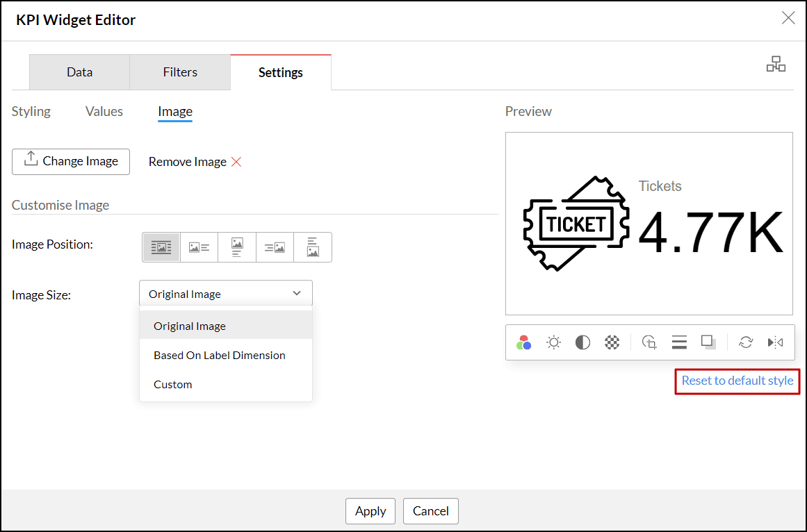This screenshot has width=807, height=532.
Task: Set image position as background behind text
Action: 161,247
